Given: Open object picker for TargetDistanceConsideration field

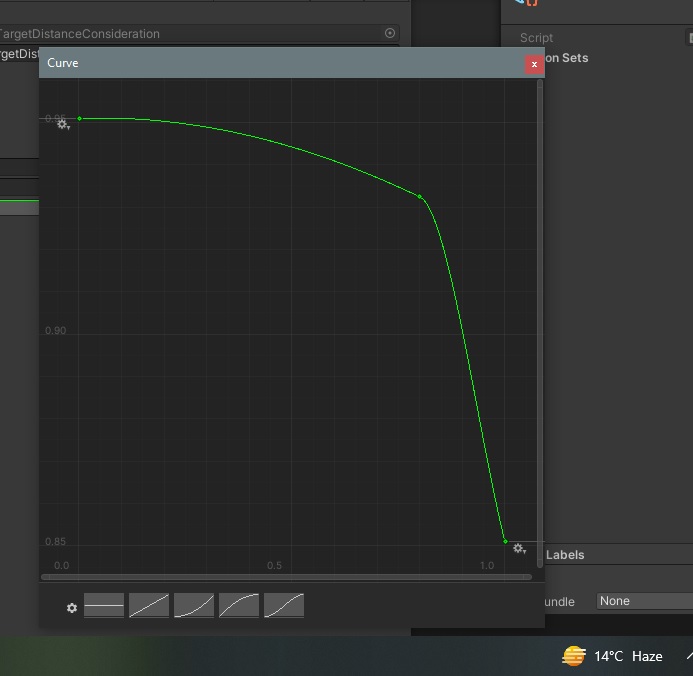Looking at the screenshot, I should click(x=389, y=33).
